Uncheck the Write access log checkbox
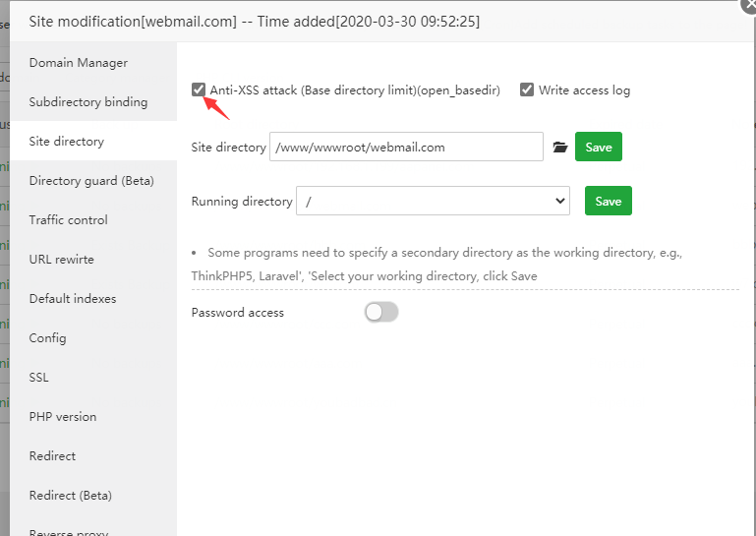This screenshot has width=756, height=536. [528, 89]
